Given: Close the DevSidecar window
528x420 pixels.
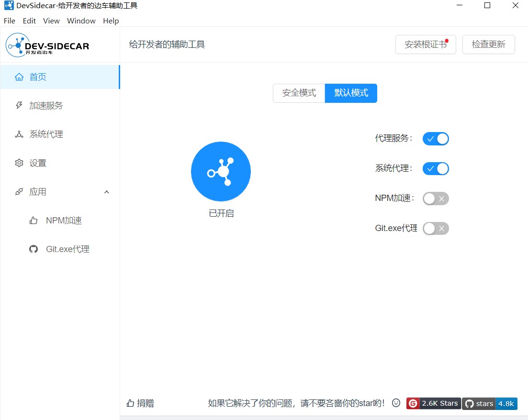Looking at the screenshot, I should click(515, 6).
